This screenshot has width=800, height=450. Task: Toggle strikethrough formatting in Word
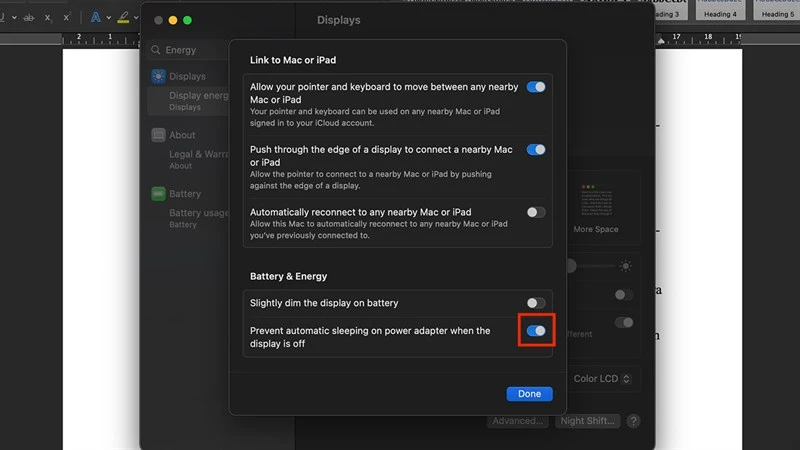[29, 17]
